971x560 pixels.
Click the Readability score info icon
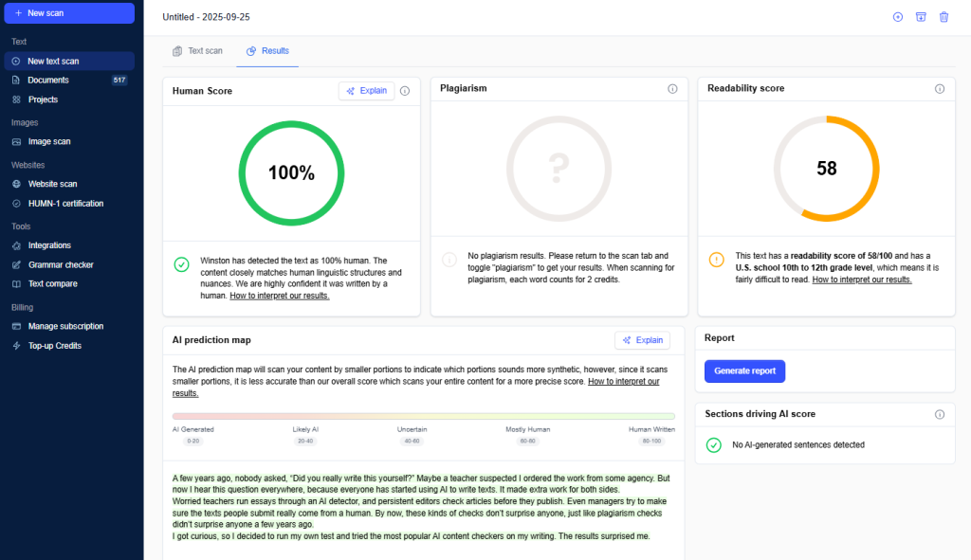(x=942, y=88)
